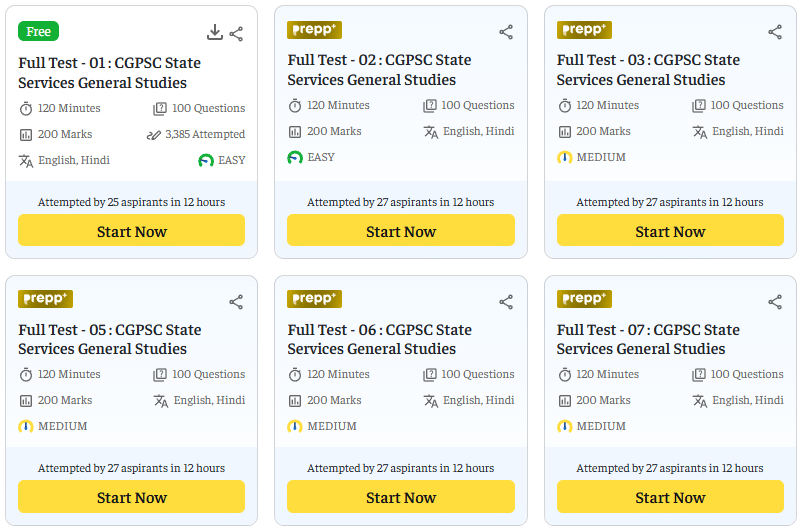Click the questions icon on Full Test - 01

[160, 109]
